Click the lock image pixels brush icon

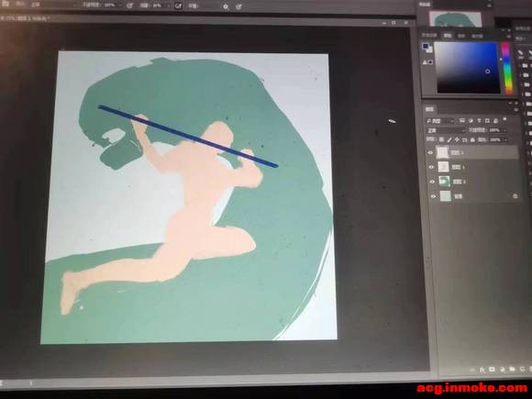(x=449, y=139)
